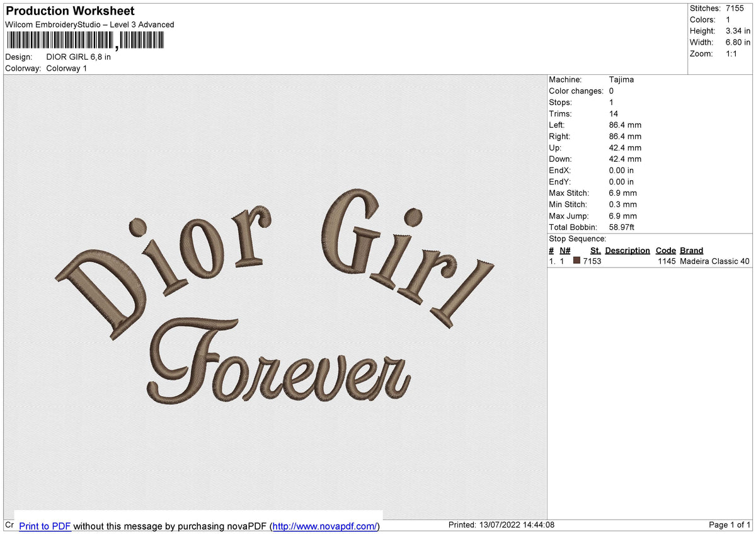Screen dimensions: 756x534
Task: Click the 'Stop Sequence:' heading
Action: point(578,239)
